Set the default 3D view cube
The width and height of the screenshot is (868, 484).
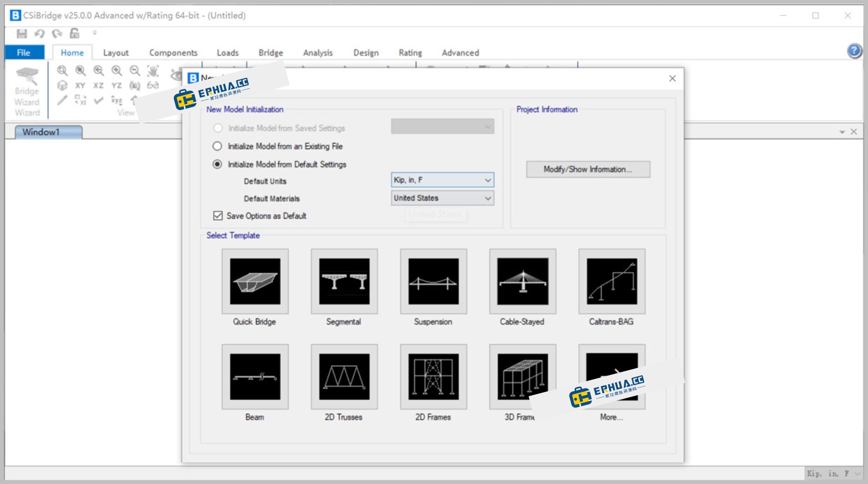(62, 85)
